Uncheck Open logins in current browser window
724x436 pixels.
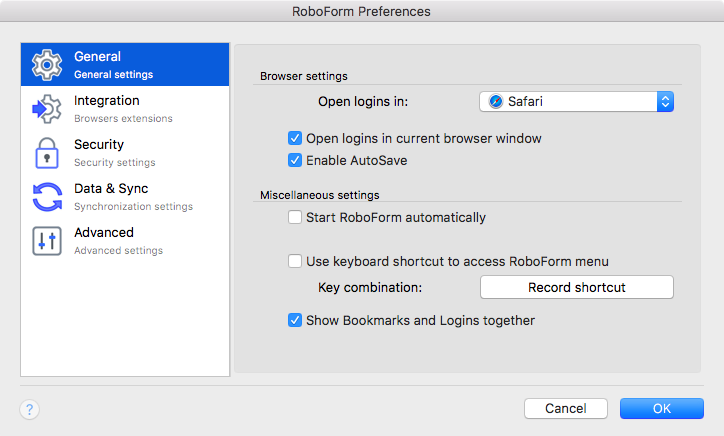tap(295, 138)
